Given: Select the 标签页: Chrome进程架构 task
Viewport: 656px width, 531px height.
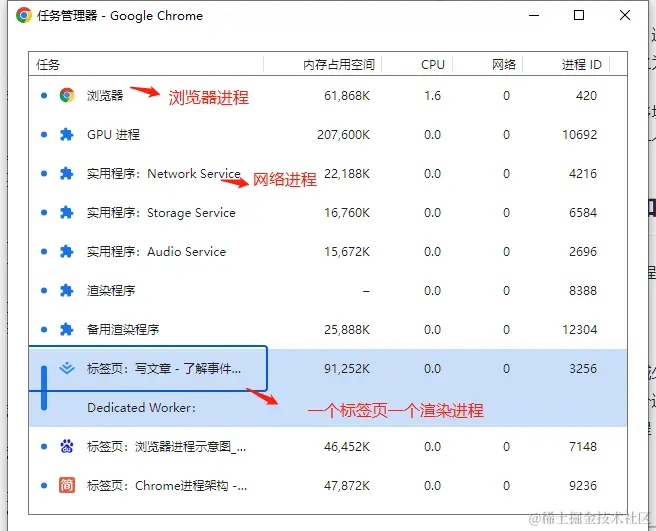Looking at the screenshot, I should tap(167, 485).
